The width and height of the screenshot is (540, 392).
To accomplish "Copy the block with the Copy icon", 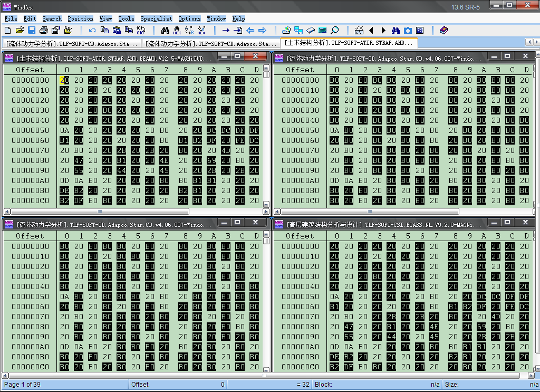I will coord(105,30).
